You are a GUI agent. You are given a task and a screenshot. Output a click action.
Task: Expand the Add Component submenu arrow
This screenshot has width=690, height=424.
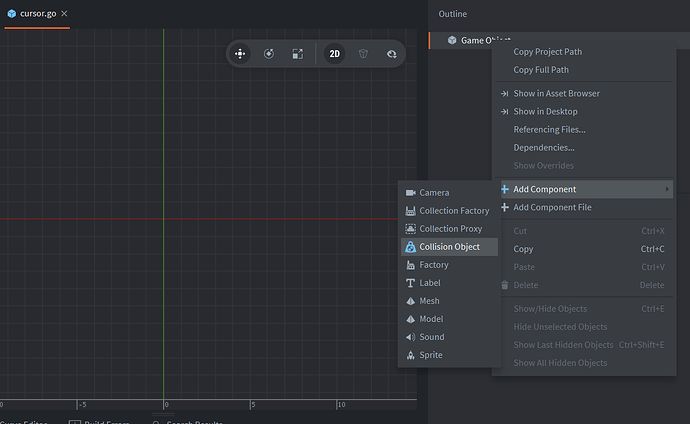point(667,189)
